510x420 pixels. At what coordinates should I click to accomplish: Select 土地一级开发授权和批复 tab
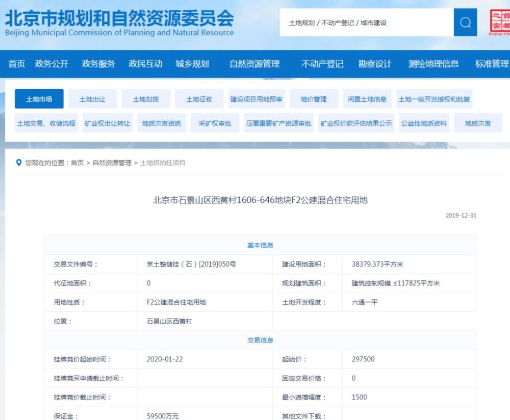(434, 99)
